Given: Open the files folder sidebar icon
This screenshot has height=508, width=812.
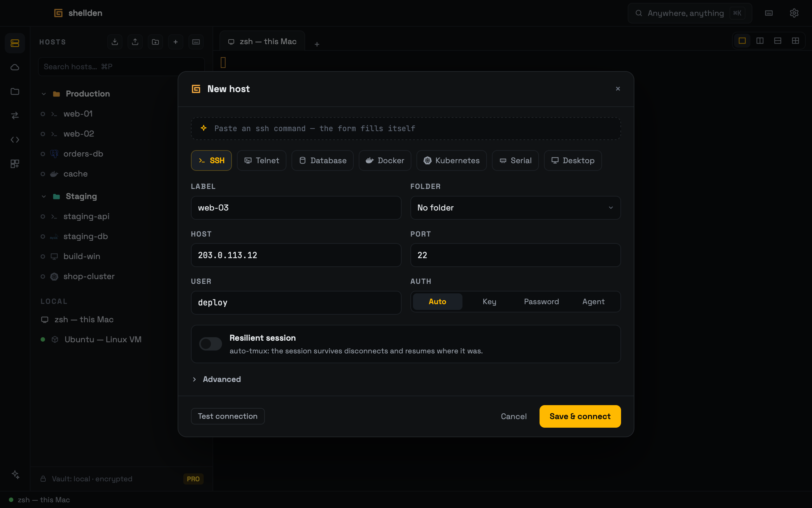Looking at the screenshot, I should 15,91.
